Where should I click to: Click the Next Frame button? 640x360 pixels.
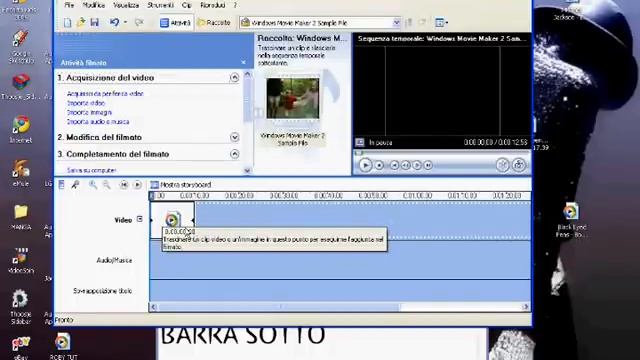(417, 165)
